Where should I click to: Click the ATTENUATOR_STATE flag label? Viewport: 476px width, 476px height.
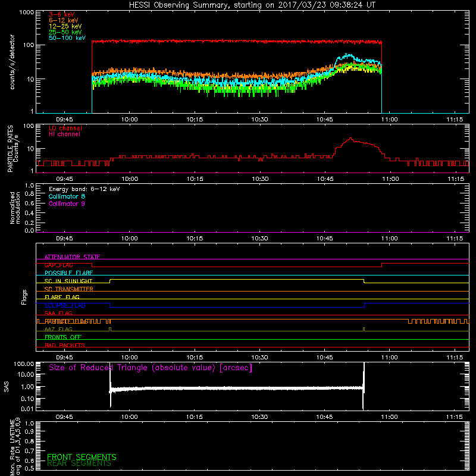click(x=72, y=257)
